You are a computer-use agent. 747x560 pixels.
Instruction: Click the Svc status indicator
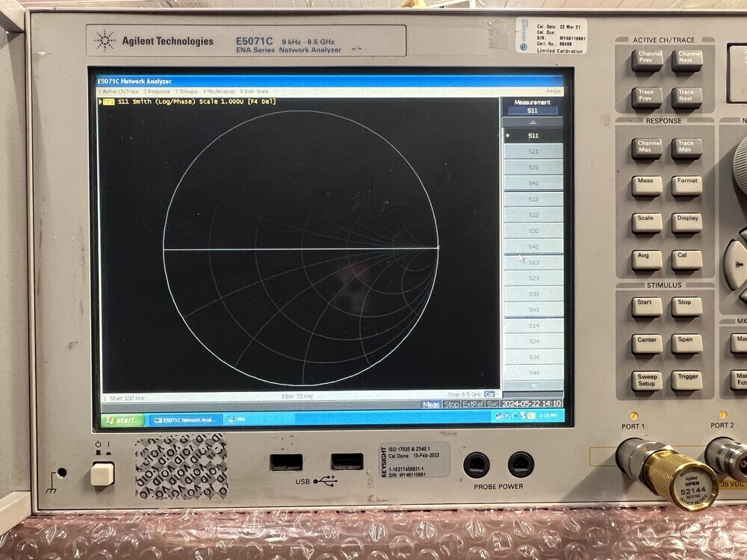(x=492, y=404)
